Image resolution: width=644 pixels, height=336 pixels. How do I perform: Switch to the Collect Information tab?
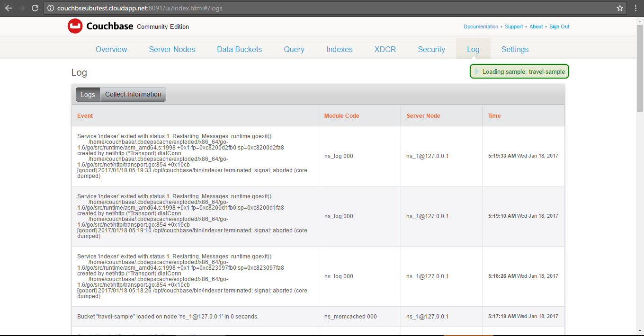[133, 94]
